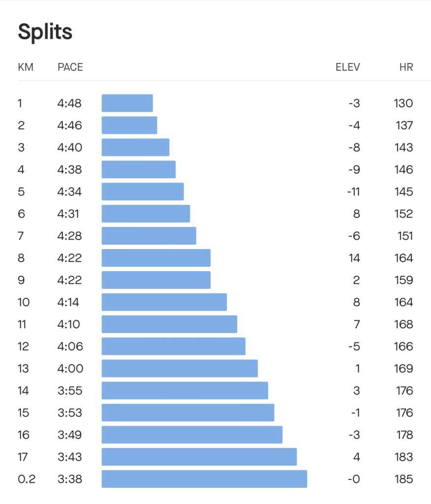Click the elevation value -11 in row 5

click(x=353, y=191)
